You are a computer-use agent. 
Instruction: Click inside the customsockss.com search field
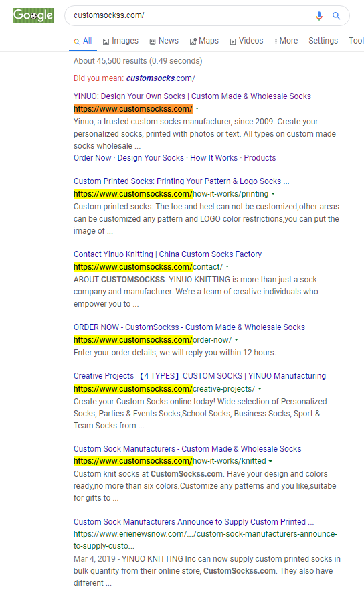pos(189,15)
